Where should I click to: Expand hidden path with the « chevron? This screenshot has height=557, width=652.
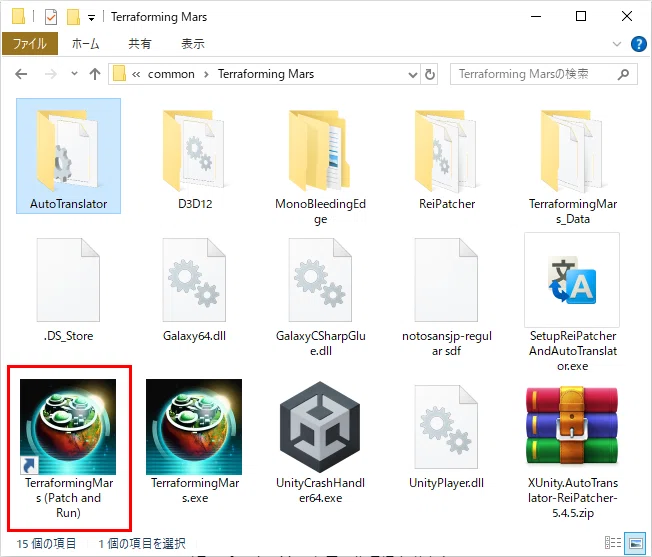point(136,74)
